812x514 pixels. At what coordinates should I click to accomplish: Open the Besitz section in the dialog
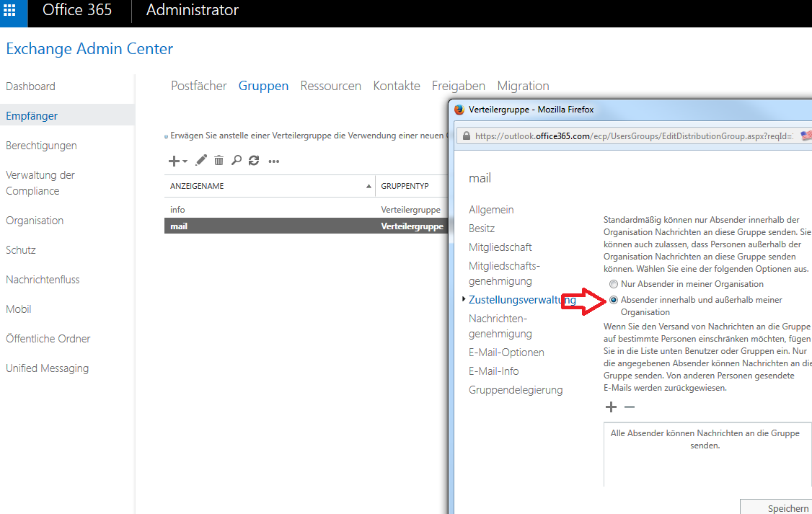tap(482, 229)
